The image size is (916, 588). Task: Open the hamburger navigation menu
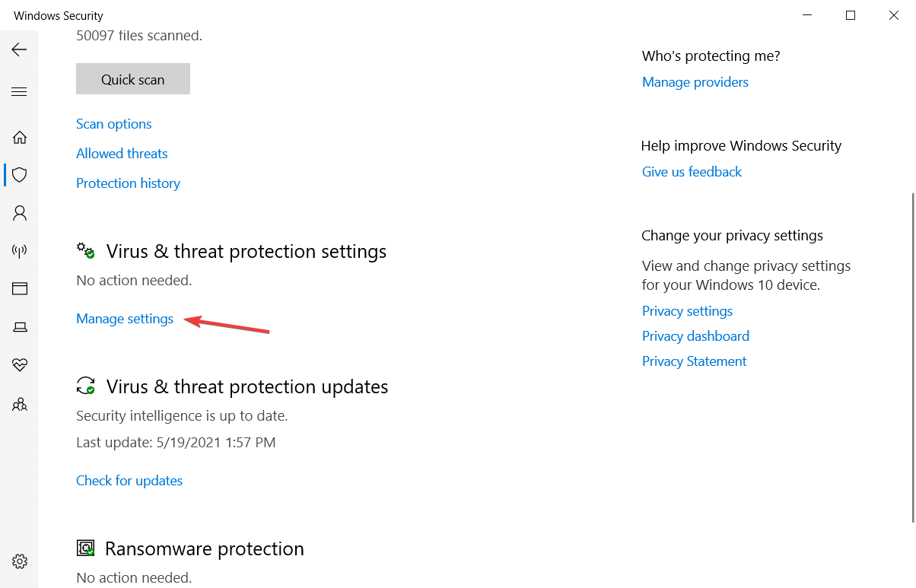(19, 92)
